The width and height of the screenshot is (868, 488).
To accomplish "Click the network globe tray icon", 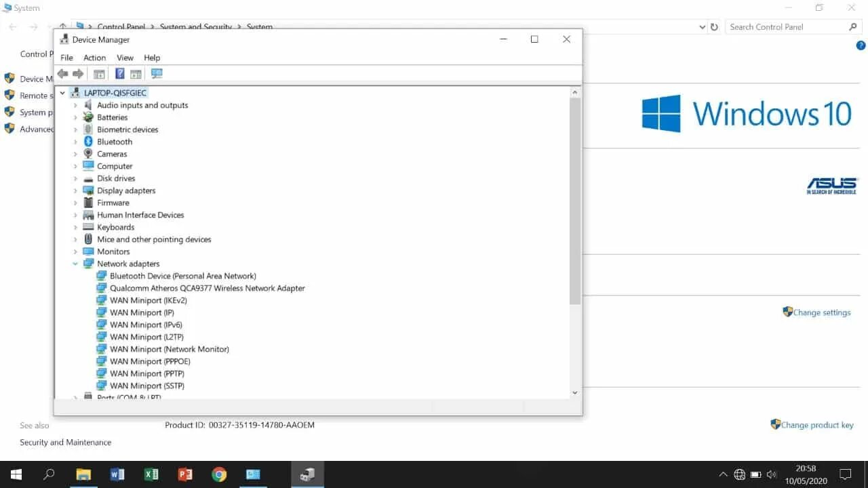I will [740, 474].
